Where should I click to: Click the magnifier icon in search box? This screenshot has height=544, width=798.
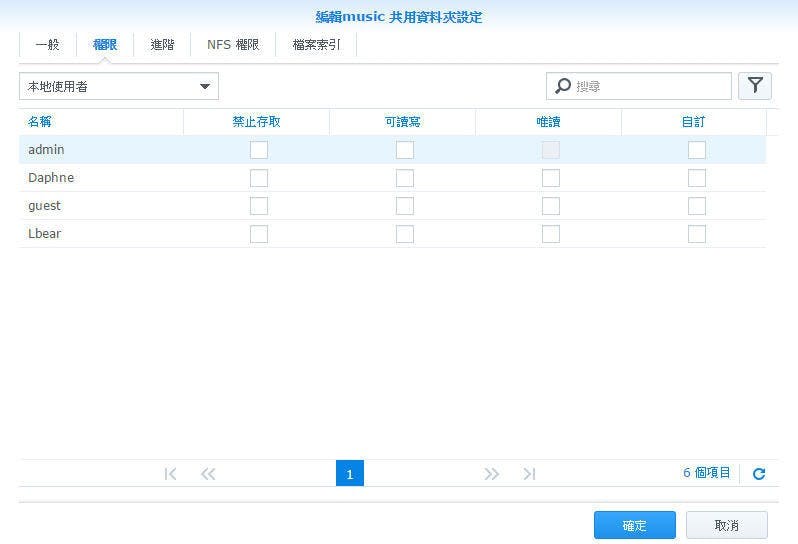click(x=563, y=87)
